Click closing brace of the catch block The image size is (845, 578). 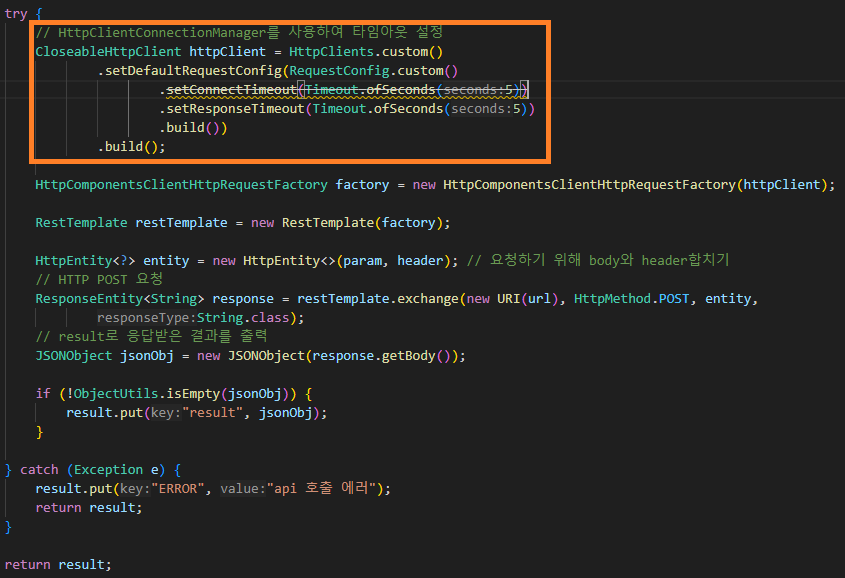(8, 527)
